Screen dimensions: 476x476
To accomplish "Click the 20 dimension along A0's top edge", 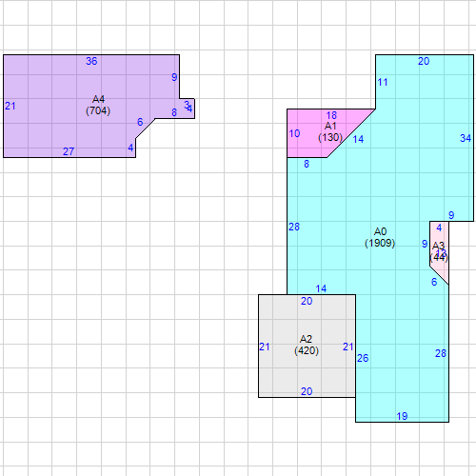I will (x=424, y=61).
